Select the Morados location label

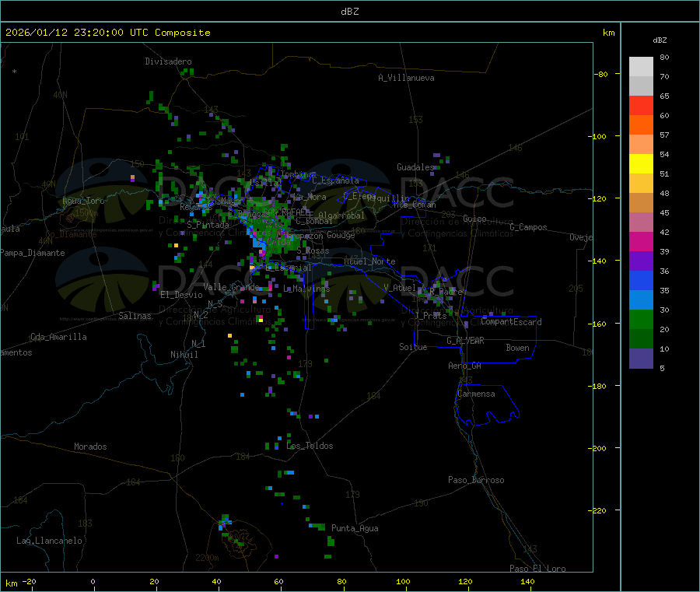(90, 447)
